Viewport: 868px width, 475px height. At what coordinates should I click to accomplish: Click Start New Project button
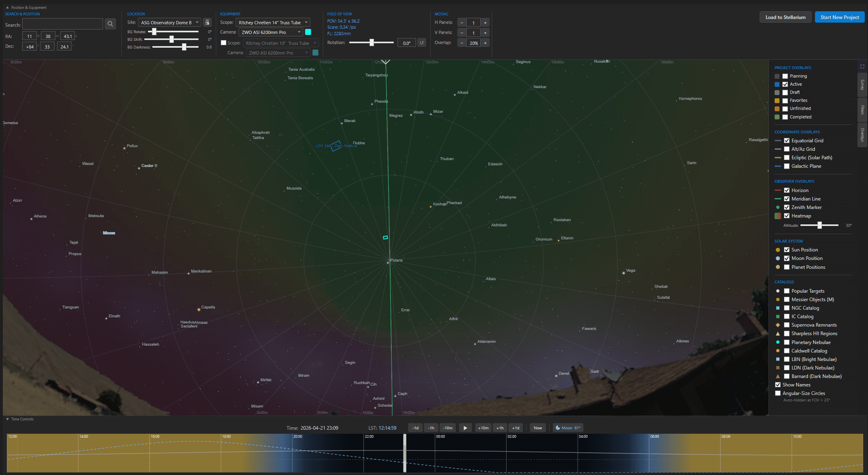pyautogui.click(x=839, y=17)
